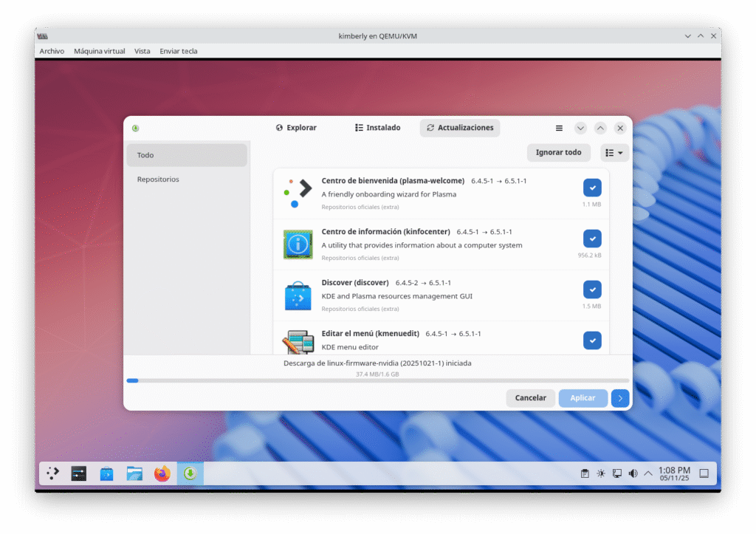Click the kinfocenter info icon

point(298,244)
